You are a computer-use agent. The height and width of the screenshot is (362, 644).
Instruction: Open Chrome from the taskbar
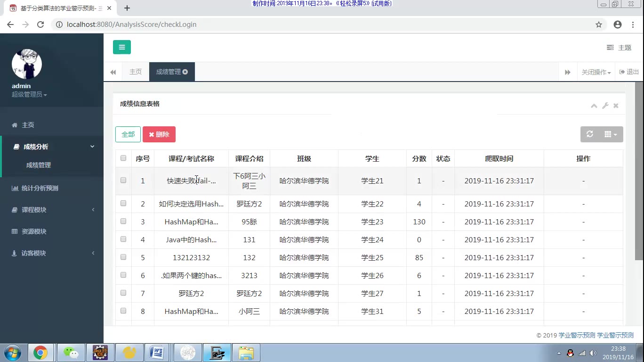(x=40, y=353)
